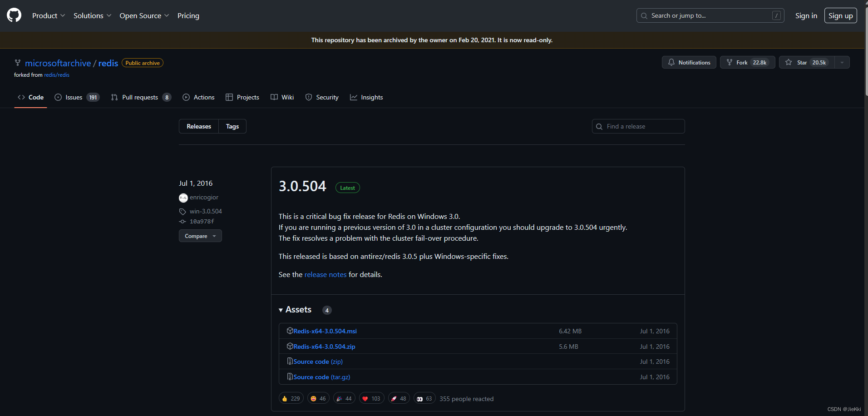
Task: Click the Sign in link
Action: click(x=806, y=15)
